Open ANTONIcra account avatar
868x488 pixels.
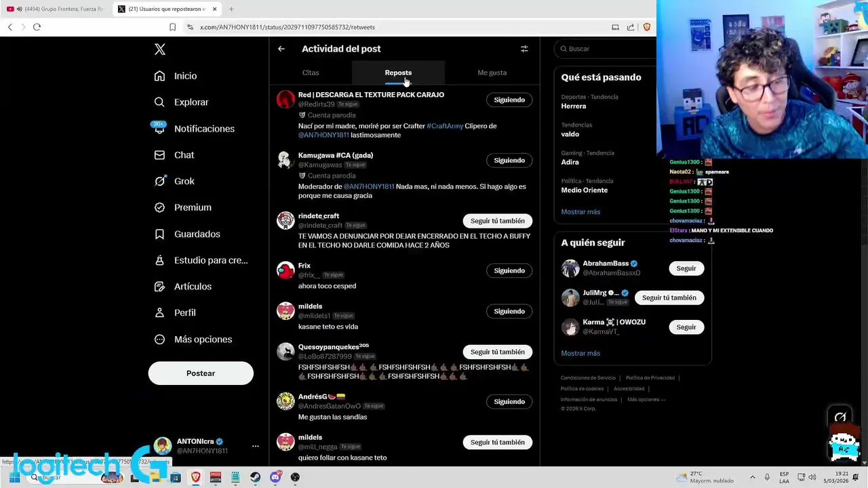163,446
